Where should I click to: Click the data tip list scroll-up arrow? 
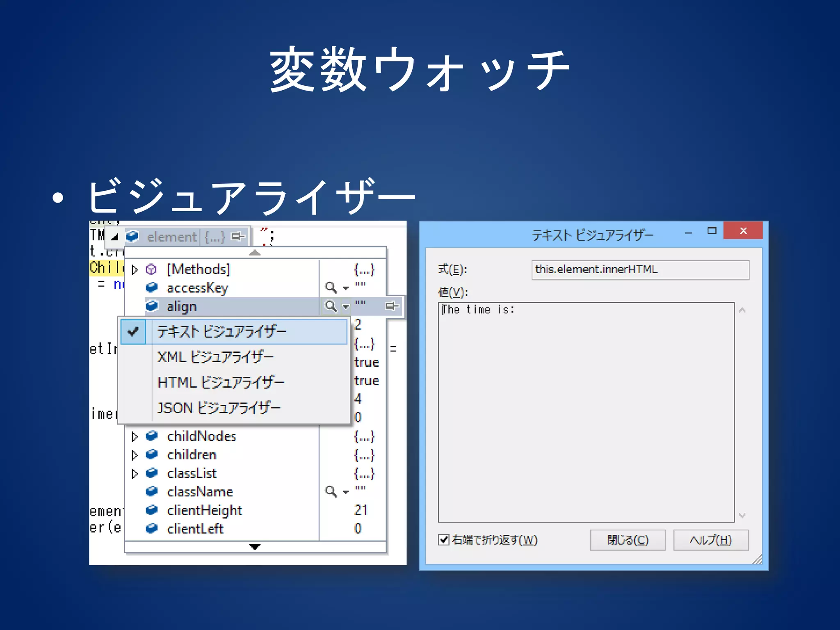point(255,253)
